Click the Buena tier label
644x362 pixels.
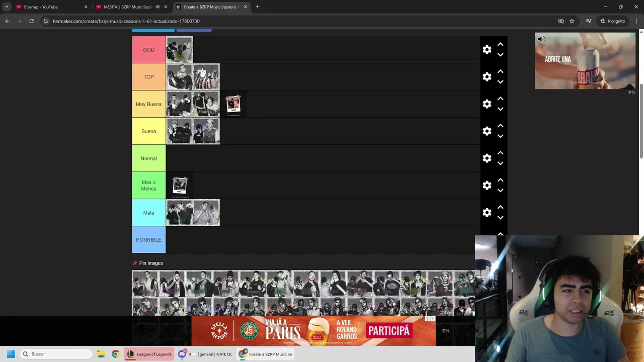click(x=148, y=131)
